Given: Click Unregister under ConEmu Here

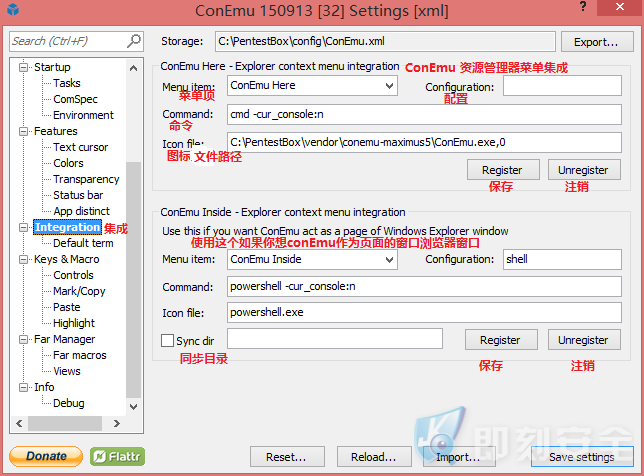Looking at the screenshot, I should 584,170.
